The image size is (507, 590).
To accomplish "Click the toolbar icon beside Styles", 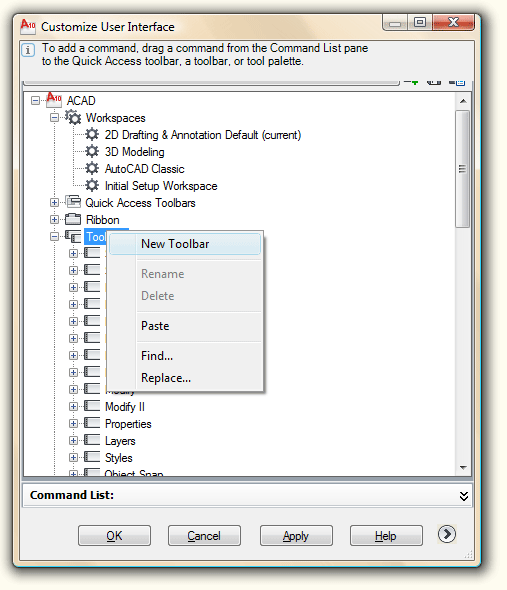I will pos(92,457).
